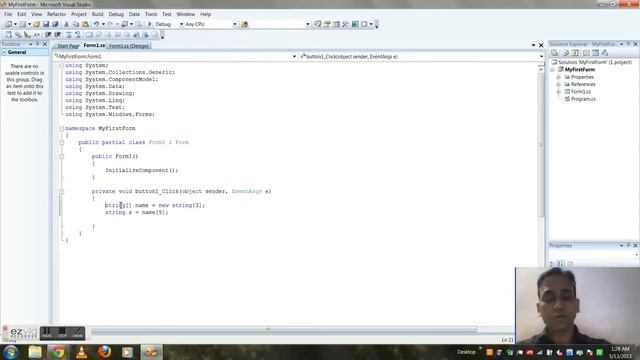Click the vertical scrollbar of code editor
Screen dimensions: 640x360
click(x=541, y=144)
